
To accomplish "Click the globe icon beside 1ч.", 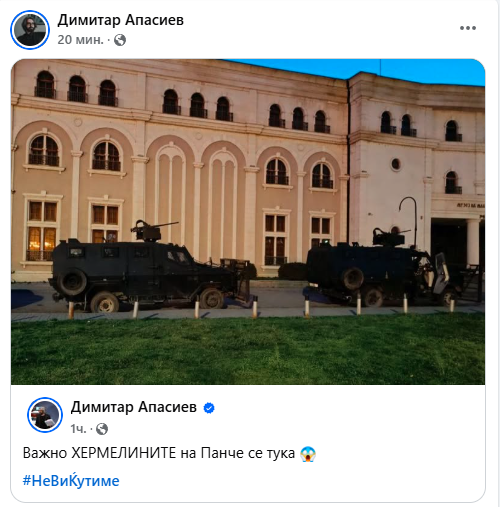I will click(102, 429).
